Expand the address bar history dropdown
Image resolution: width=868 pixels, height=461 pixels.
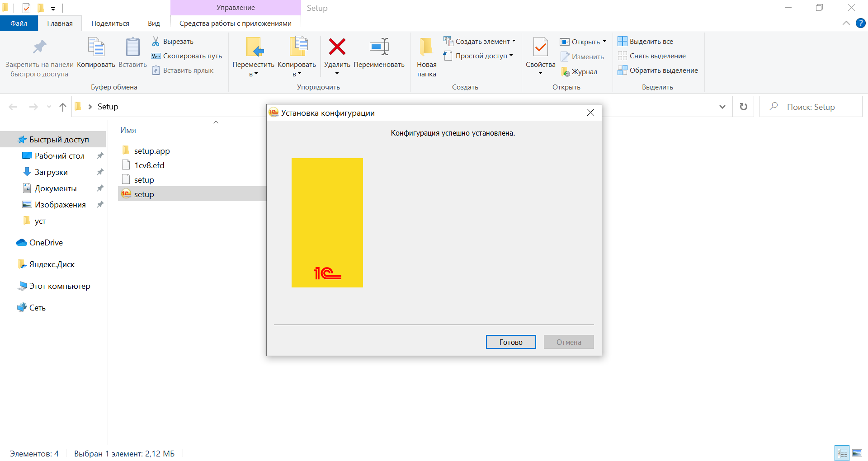click(x=722, y=107)
